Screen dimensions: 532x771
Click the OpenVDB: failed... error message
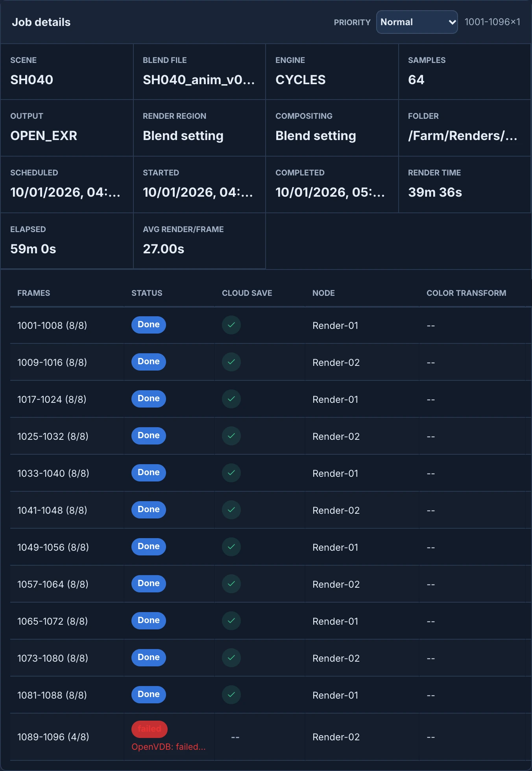coord(168,747)
